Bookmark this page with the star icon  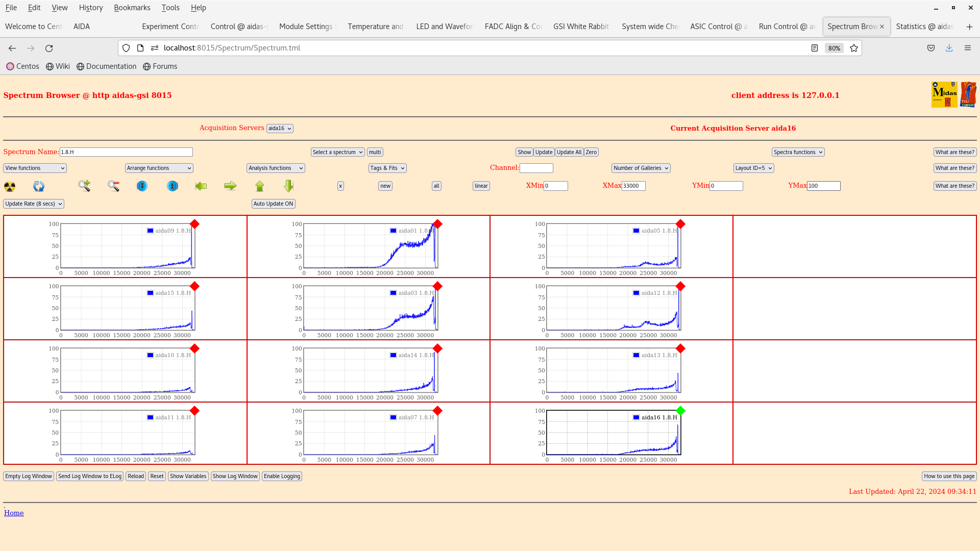[x=854, y=48]
